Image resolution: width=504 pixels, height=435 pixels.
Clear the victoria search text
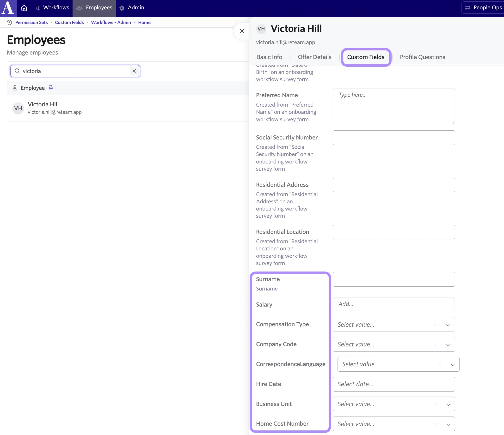point(134,71)
